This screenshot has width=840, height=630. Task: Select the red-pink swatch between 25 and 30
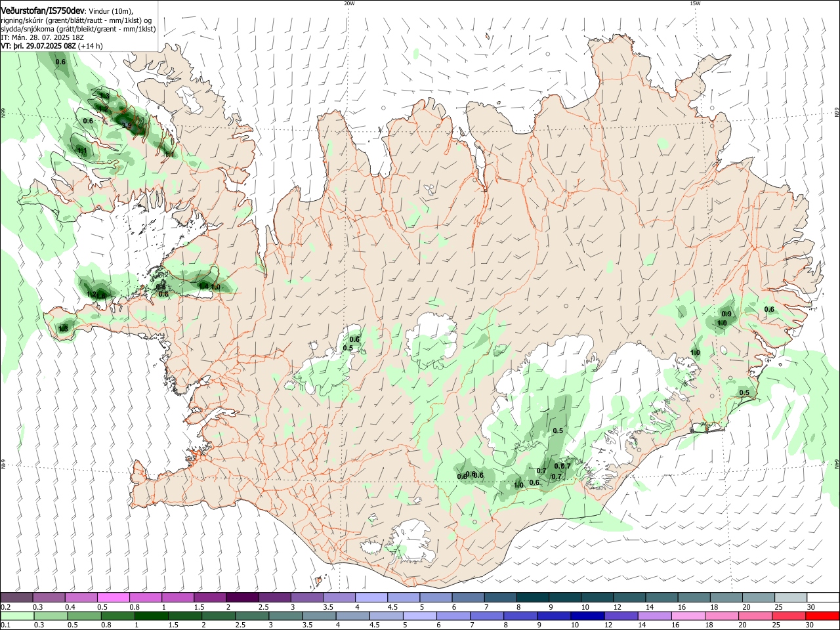pyautogui.click(x=789, y=616)
